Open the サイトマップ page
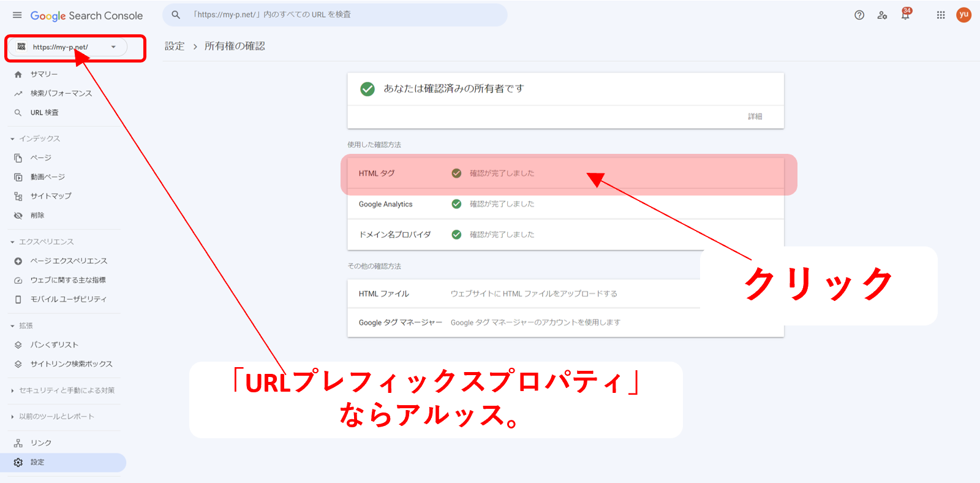Viewport: 980px width, 483px height. pyautogui.click(x=51, y=196)
